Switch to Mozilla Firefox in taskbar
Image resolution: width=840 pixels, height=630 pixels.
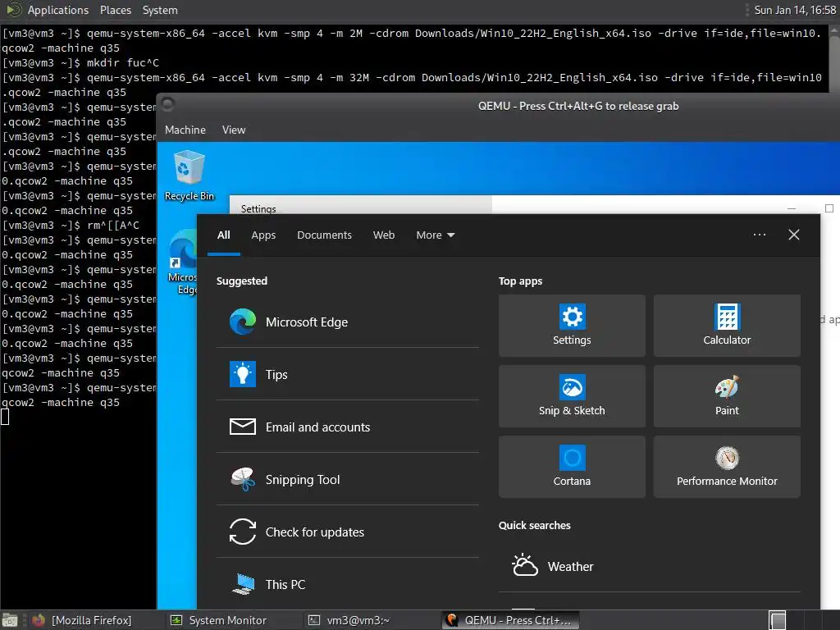[83, 620]
